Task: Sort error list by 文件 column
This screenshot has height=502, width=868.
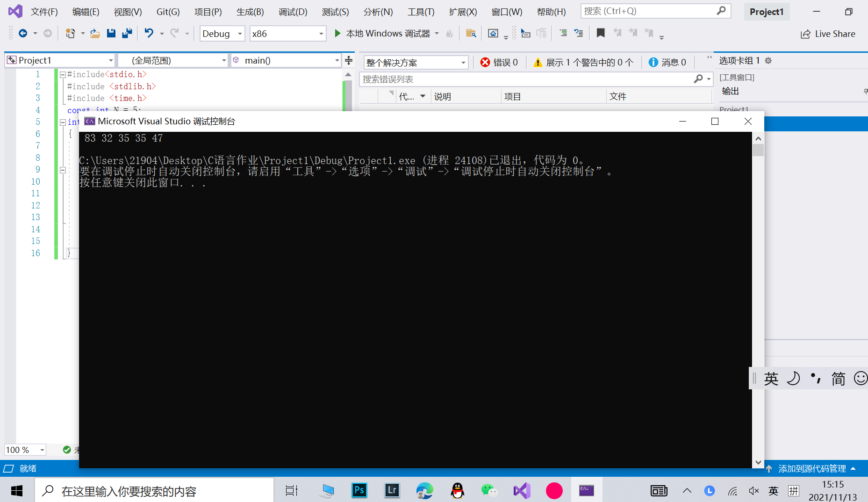Action: [x=659, y=96]
